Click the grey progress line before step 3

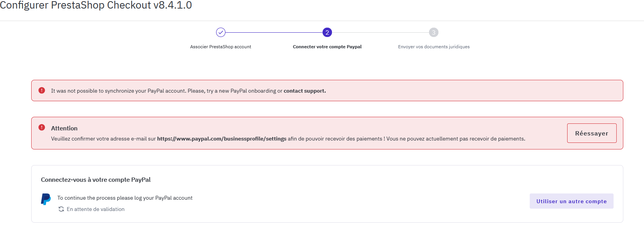tap(380, 32)
